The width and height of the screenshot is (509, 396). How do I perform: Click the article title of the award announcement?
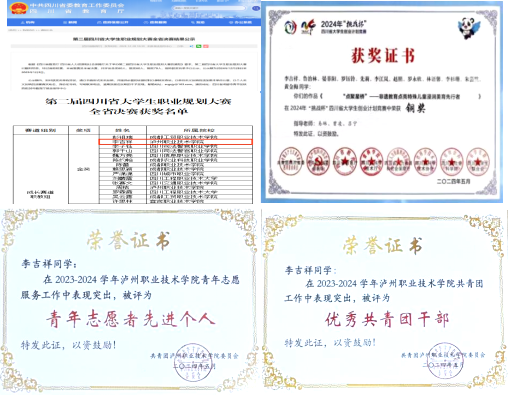[134, 39]
